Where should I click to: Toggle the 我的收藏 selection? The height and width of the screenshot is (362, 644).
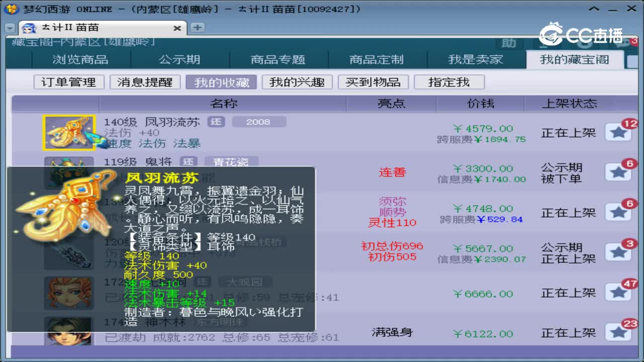221,82
